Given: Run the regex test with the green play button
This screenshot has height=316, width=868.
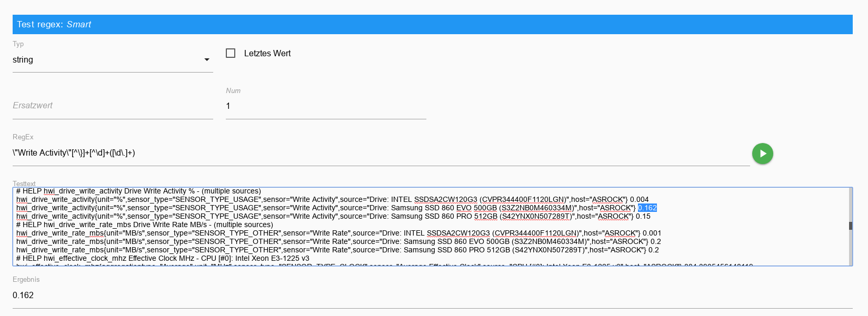Looking at the screenshot, I should (x=762, y=154).
